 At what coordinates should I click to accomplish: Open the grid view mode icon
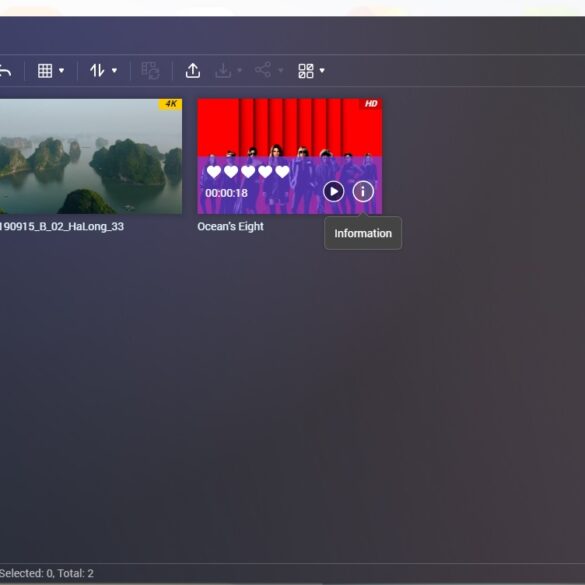pyautogui.click(x=45, y=71)
